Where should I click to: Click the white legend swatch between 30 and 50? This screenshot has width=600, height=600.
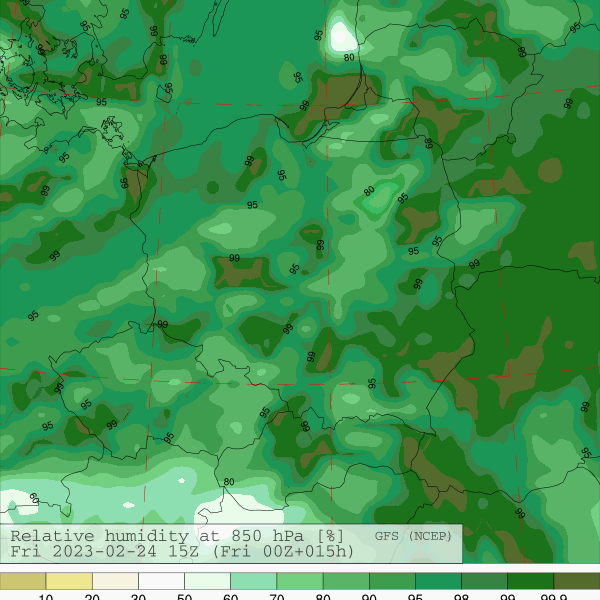point(161,581)
